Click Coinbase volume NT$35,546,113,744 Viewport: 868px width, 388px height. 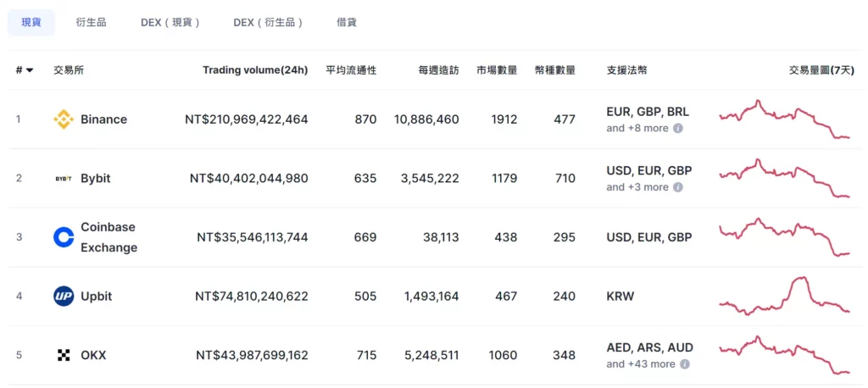pyautogui.click(x=253, y=237)
